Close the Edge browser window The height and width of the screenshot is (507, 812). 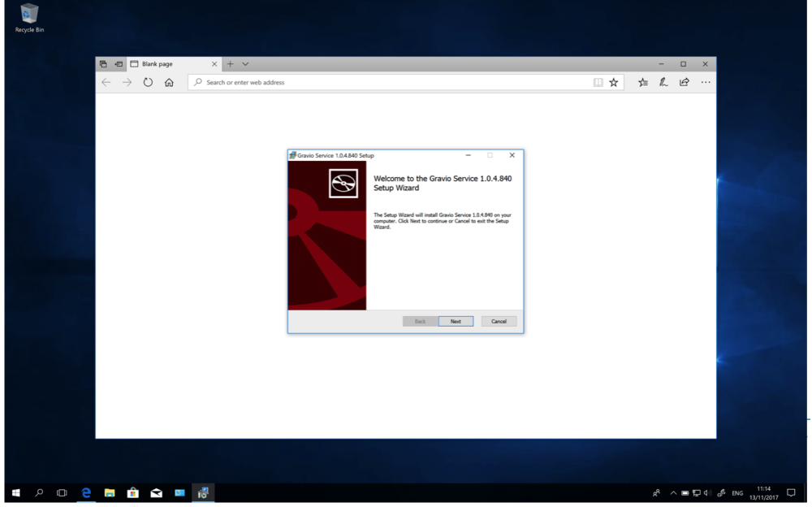pos(705,63)
